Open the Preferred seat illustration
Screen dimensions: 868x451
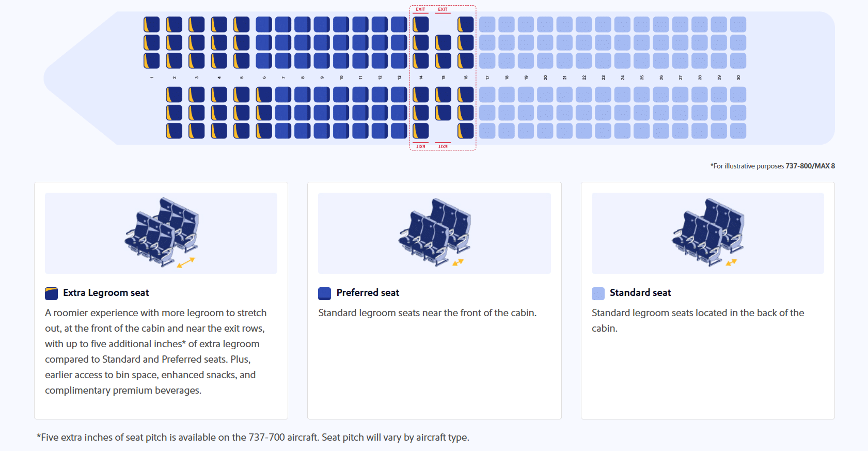[434, 233]
